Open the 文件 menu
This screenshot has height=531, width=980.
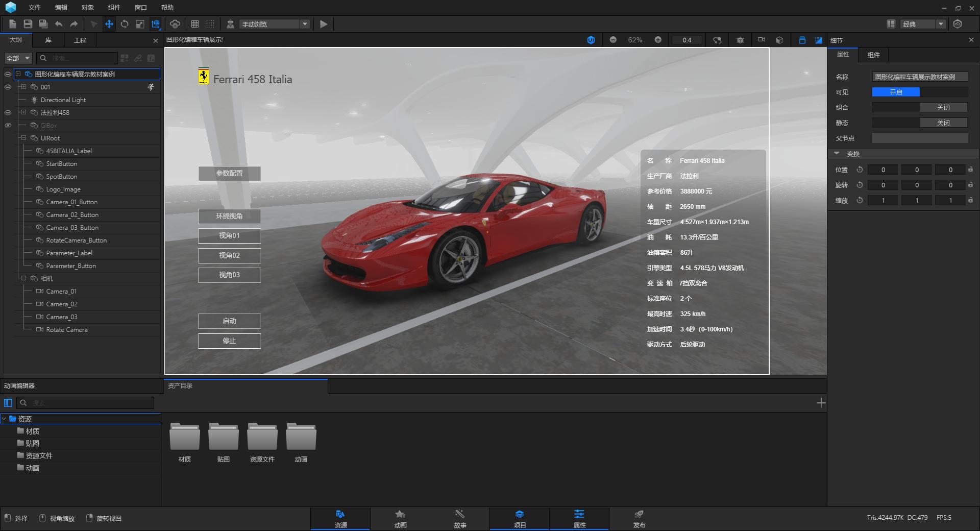click(x=35, y=7)
